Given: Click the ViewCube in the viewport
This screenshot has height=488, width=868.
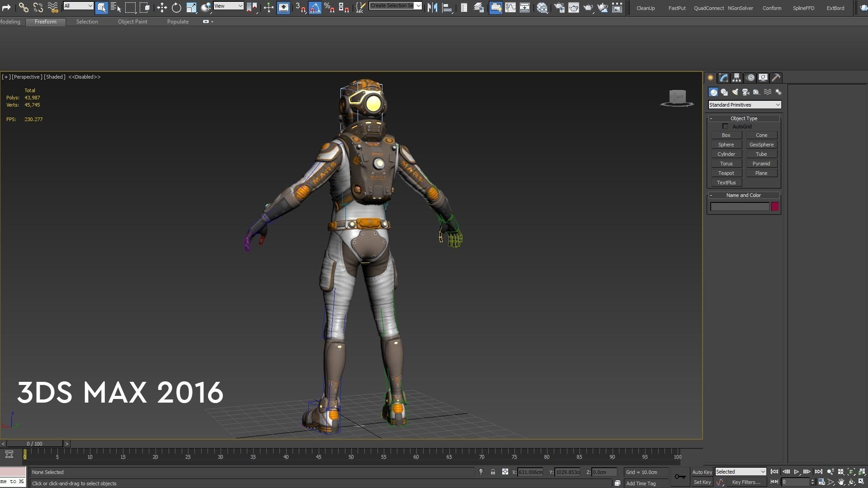Looking at the screenshot, I should tap(677, 98).
